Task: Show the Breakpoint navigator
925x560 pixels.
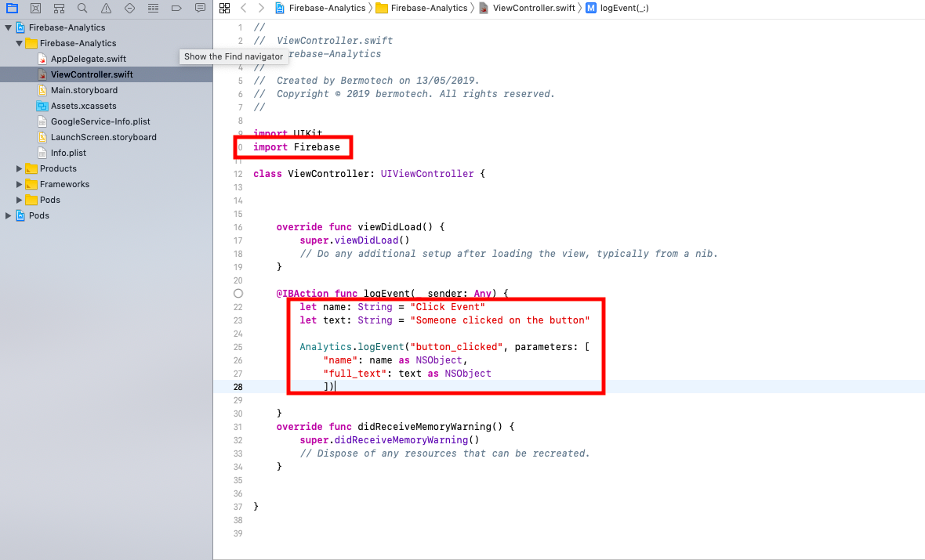Action: (x=176, y=9)
